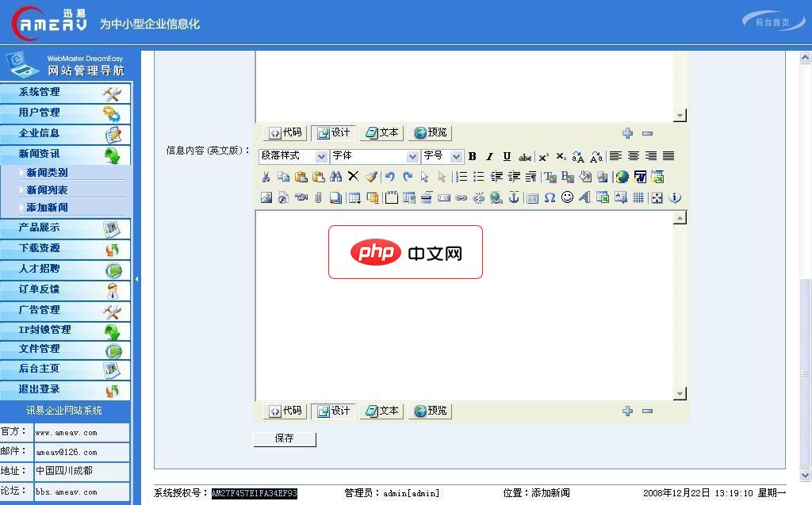Insert an anchor bookmark
Viewport: 812px width, 505px height.
pyautogui.click(x=514, y=197)
